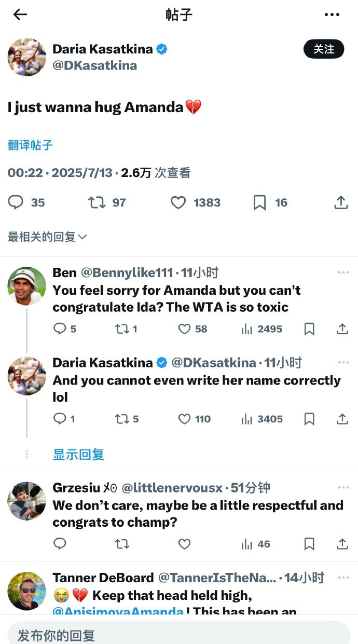Open more options on Tanner DeBoard's reply

(343, 578)
